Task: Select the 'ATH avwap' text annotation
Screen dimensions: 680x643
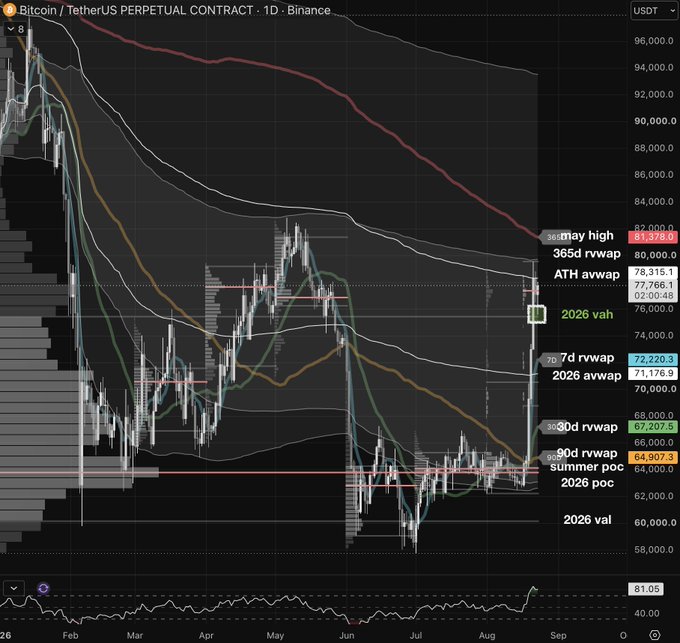Action: point(586,274)
